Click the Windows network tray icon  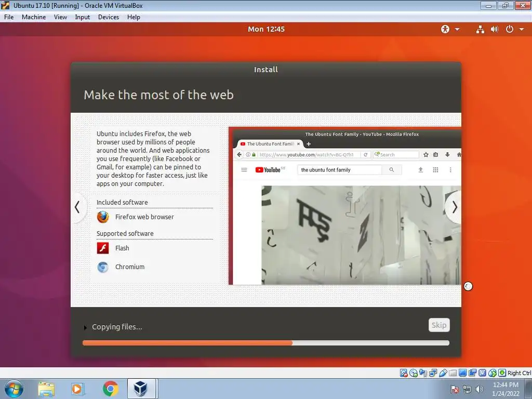(467, 389)
